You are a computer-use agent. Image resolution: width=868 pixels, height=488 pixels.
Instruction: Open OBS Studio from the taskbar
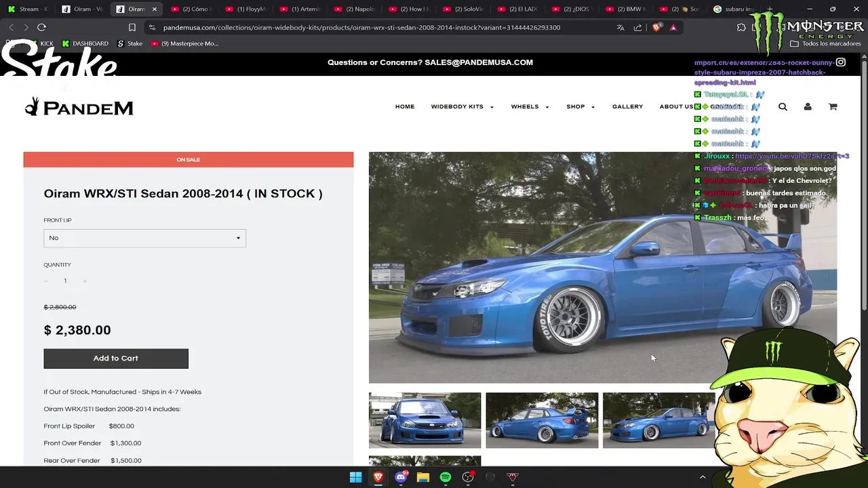point(468,477)
